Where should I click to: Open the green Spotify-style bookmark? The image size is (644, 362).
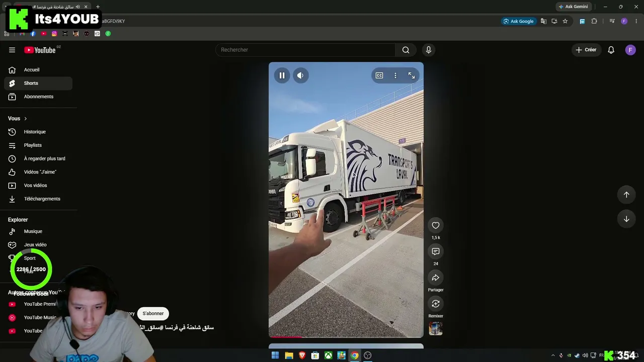pos(108,34)
